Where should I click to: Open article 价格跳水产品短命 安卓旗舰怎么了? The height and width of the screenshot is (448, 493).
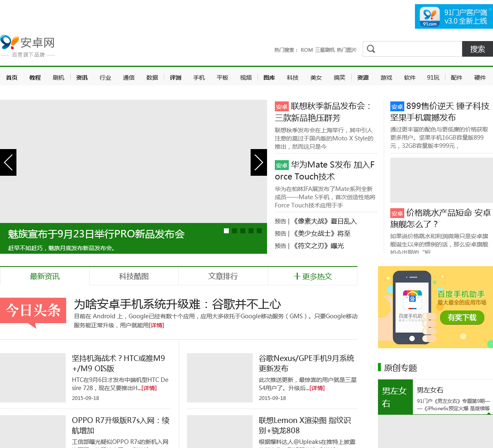click(440, 218)
